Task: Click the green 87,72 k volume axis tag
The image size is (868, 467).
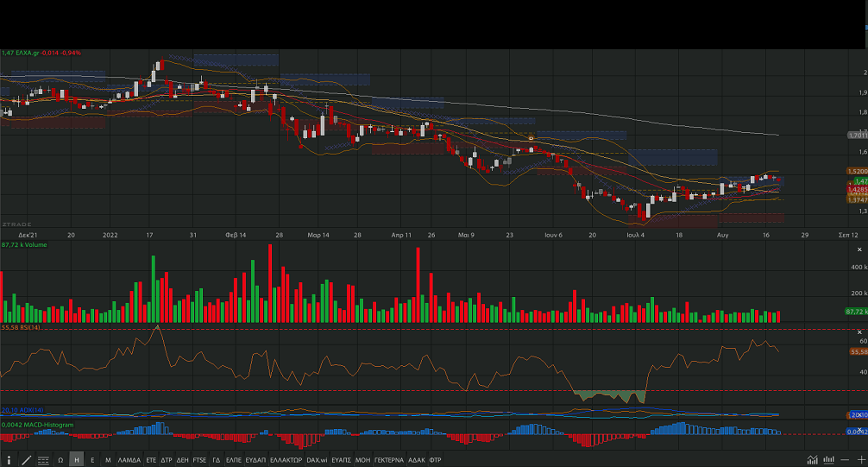Action: 857,312
